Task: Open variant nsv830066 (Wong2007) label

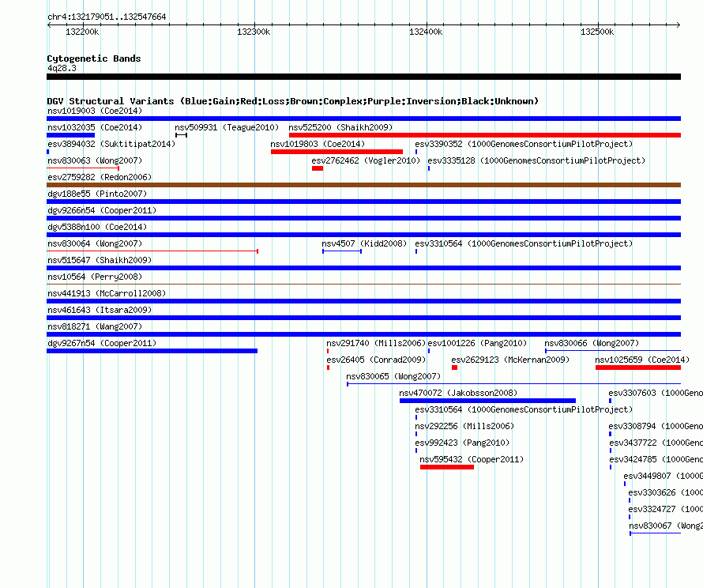Action: [592, 343]
